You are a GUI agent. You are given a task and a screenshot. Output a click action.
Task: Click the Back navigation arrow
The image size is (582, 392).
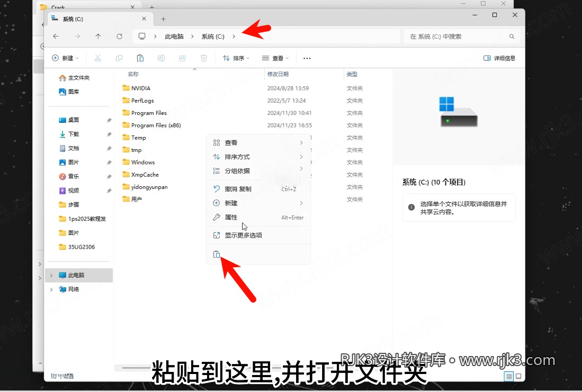click(56, 37)
